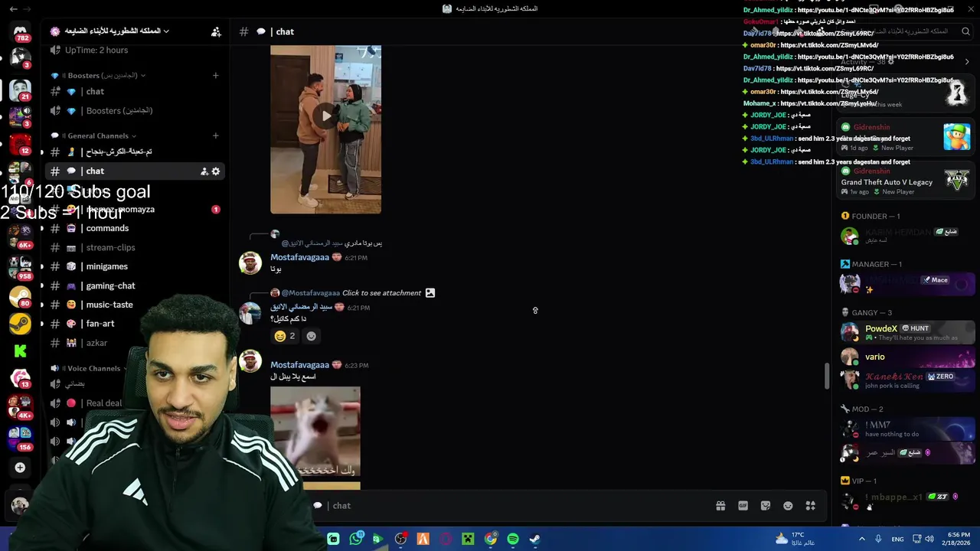This screenshot has width=980, height=551.
Task: Open Mostafavagaaa profile from 6:21 PM message
Action: (x=299, y=258)
